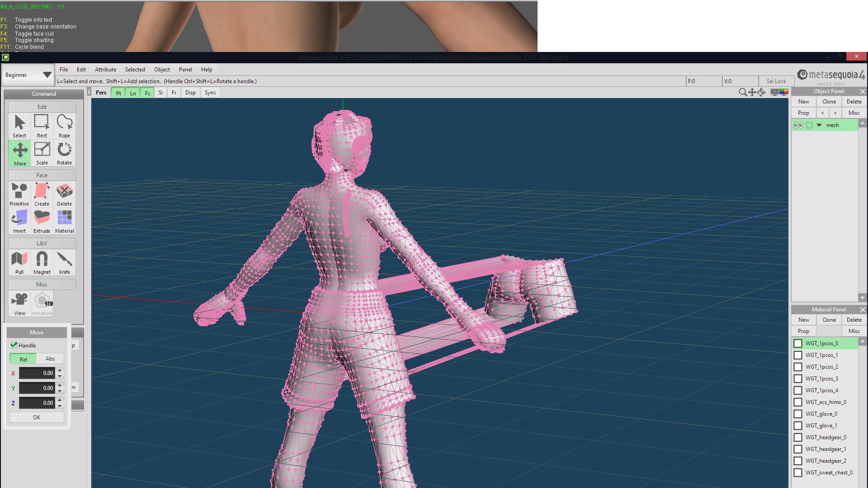The width and height of the screenshot is (868, 488).
Task: Open the File menu
Action: (64, 70)
